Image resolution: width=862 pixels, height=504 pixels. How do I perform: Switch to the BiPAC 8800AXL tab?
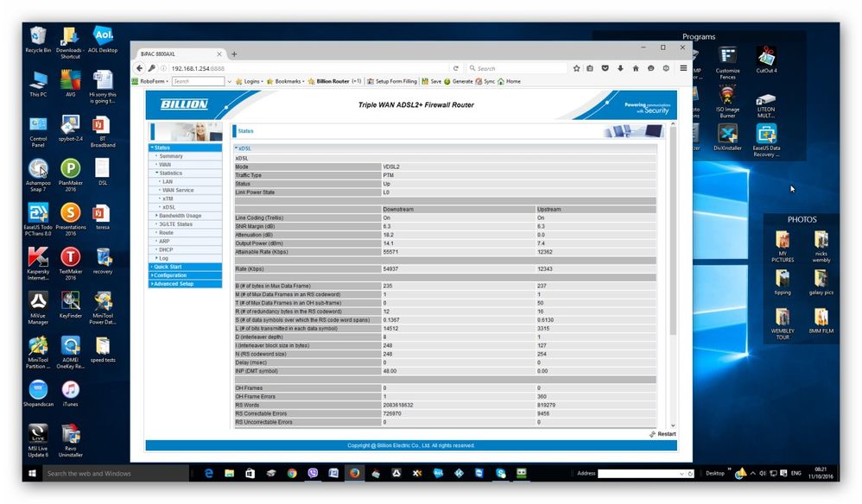coord(180,54)
